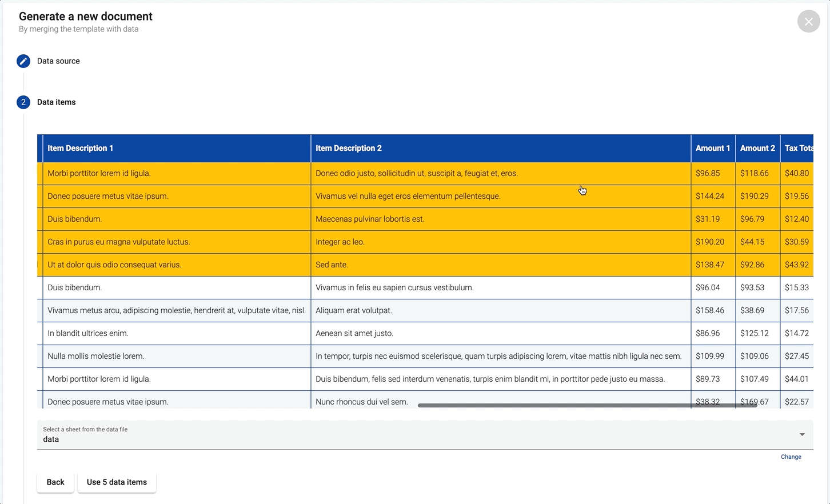Viewport: 830px width, 504px height.
Task: Click the $38.69 amount cell
Action: pyautogui.click(x=757, y=311)
